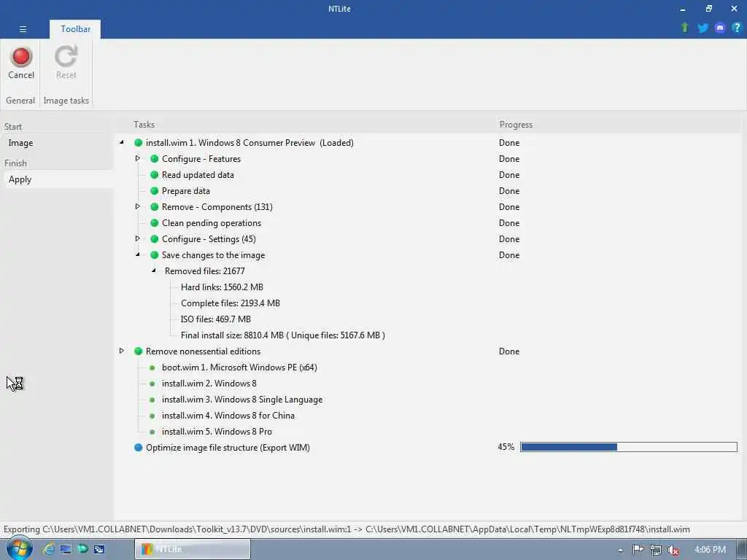
Task: Click blue status dot of Optimize image file structure
Action: (138, 448)
